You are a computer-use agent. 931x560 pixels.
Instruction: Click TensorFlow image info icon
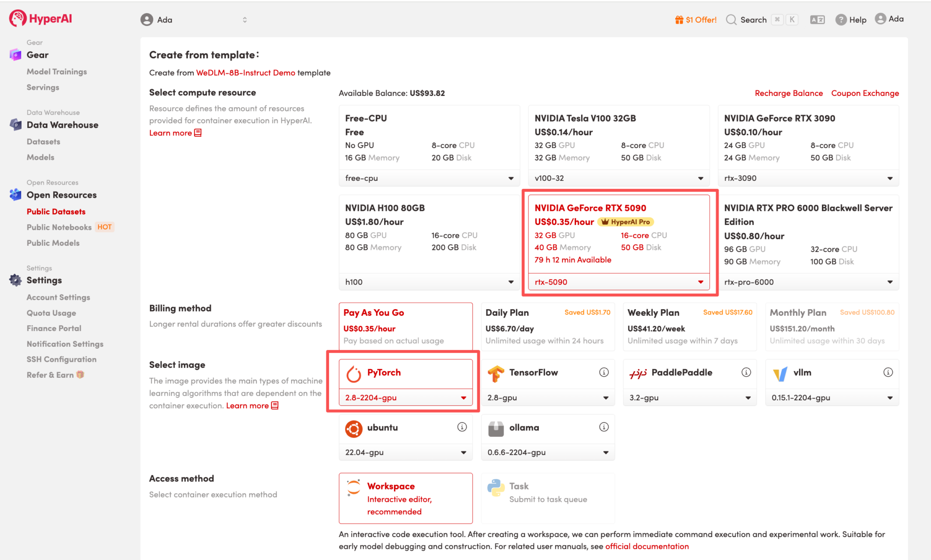tap(604, 373)
